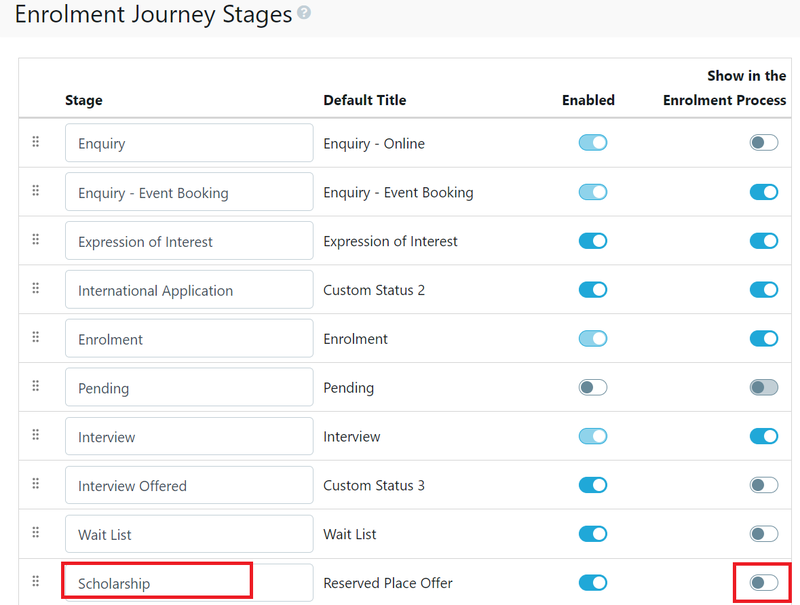Edit the Enquiry stage name field
This screenshot has height=605, width=800.
[x=189, y=143]
